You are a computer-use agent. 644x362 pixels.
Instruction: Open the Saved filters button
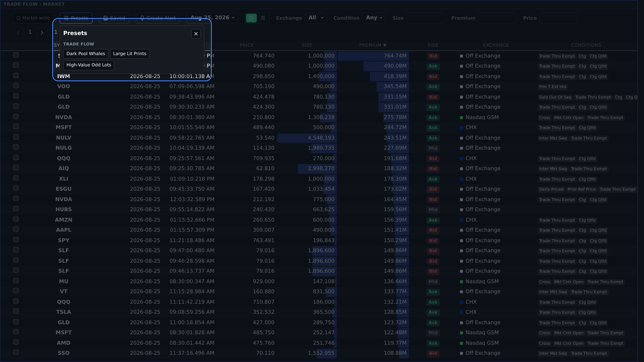pos(114,18)
